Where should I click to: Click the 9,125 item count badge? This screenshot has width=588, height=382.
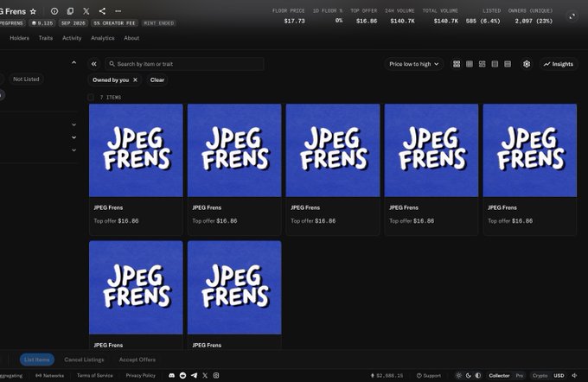point(42,23)
